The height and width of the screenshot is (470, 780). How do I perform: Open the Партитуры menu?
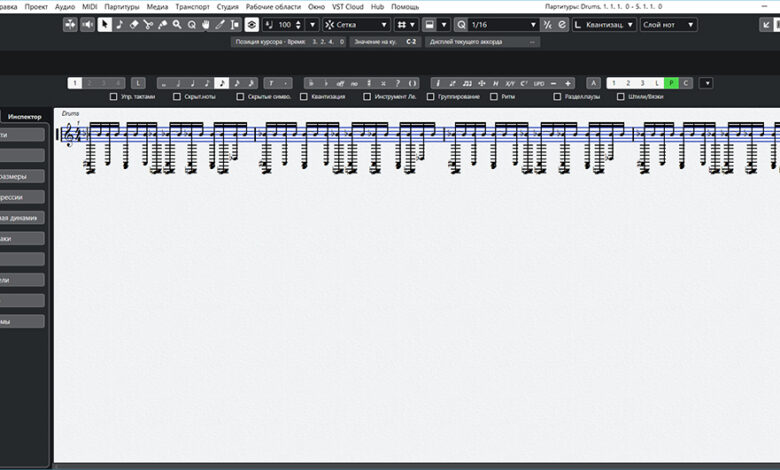(122, 6)
